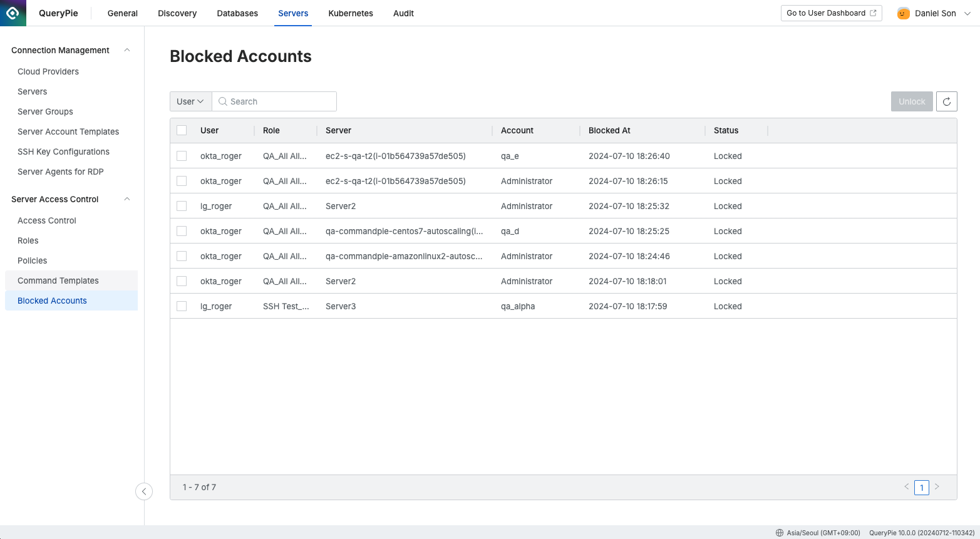The image size is (980, 539).
Task: Open the Daniel Son account menu arrow
Action: point(967,13)
